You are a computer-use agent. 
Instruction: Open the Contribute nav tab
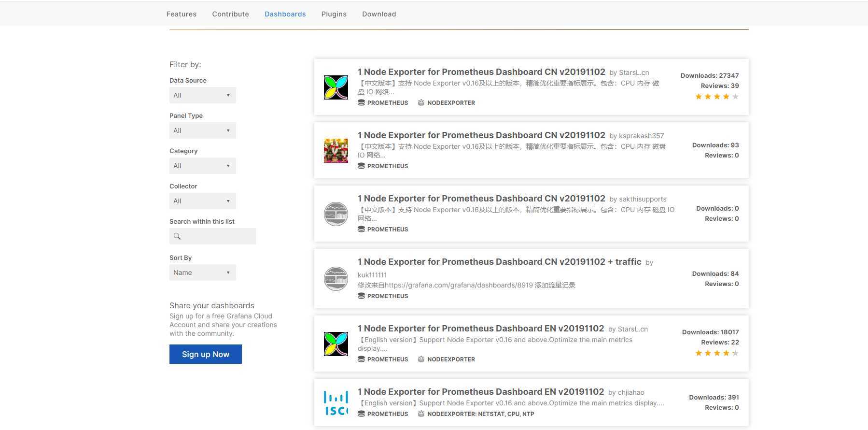tap(230, 14)
